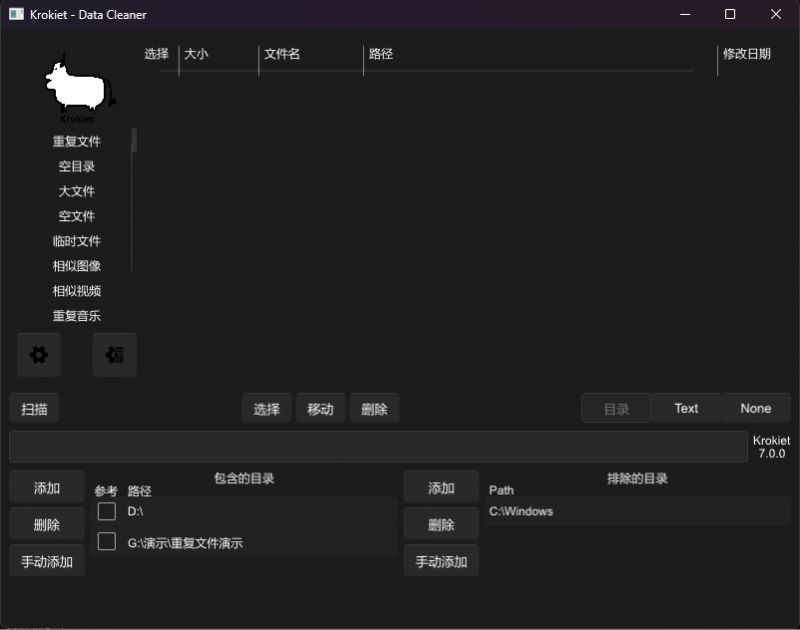The height and width of the screenshot is (630, 800).
Task: Select the 重复音乐 duplicate music tool
Action: click(77, 315)
